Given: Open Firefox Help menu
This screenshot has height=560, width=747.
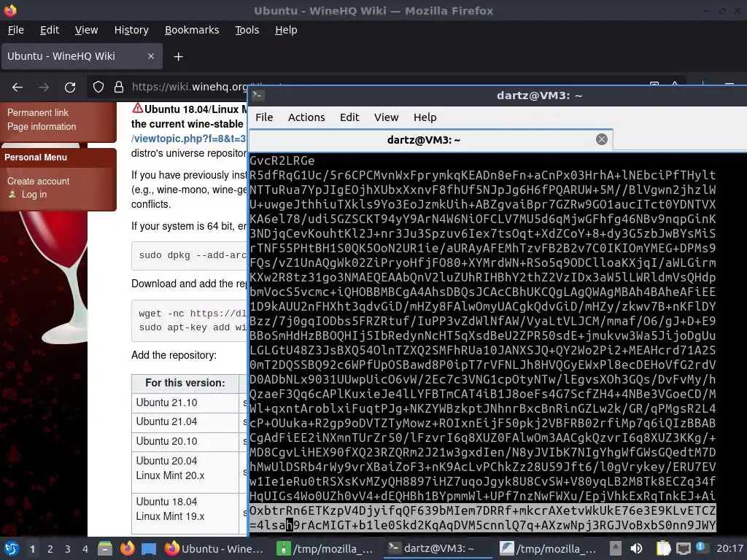Looking at the screenshot, I should point(286,30).
